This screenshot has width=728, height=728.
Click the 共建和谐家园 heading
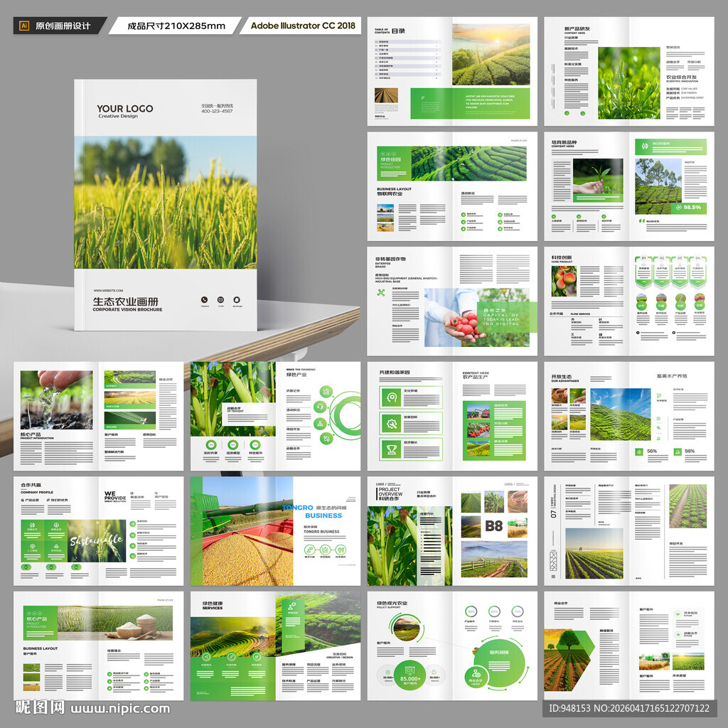pos(395,373)
